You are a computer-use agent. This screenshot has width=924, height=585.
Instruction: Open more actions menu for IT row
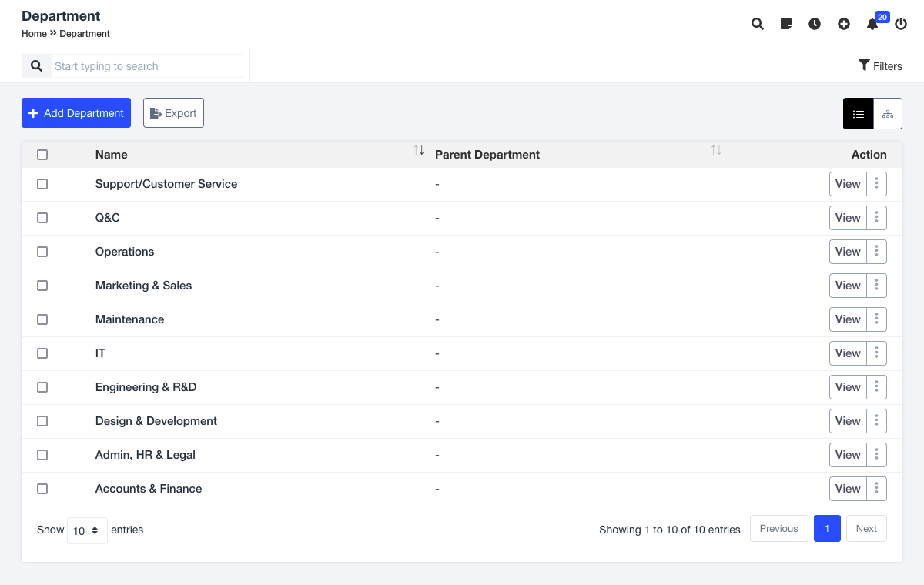pos(876,353)
